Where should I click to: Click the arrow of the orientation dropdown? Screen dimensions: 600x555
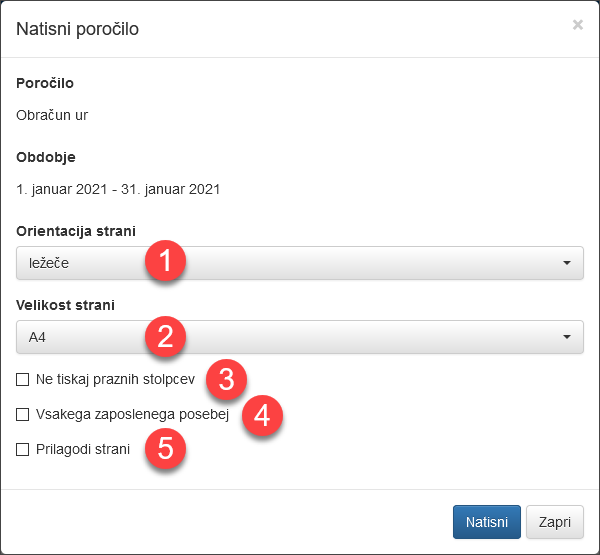pyautogui.click(x=566, y=263)
